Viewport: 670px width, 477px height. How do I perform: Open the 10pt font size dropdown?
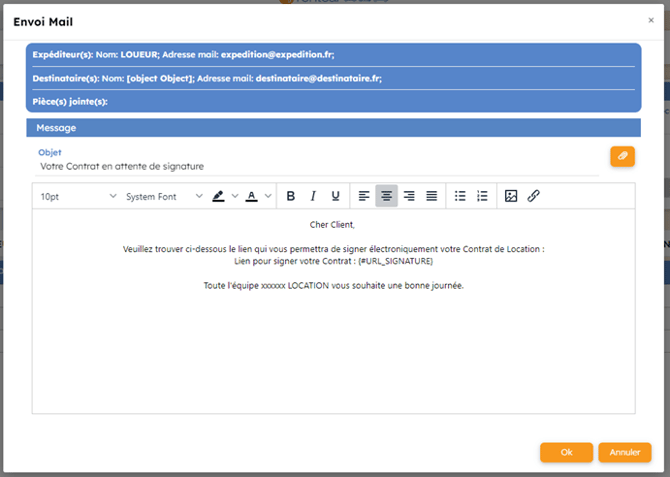tap(78, 197)
